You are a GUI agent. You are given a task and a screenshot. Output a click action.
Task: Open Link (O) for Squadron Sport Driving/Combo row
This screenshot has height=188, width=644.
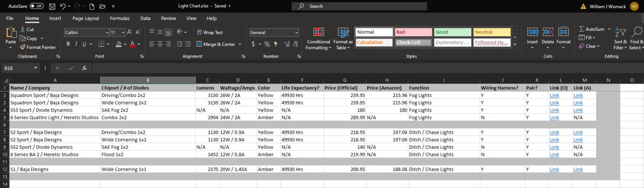[554, 95]
